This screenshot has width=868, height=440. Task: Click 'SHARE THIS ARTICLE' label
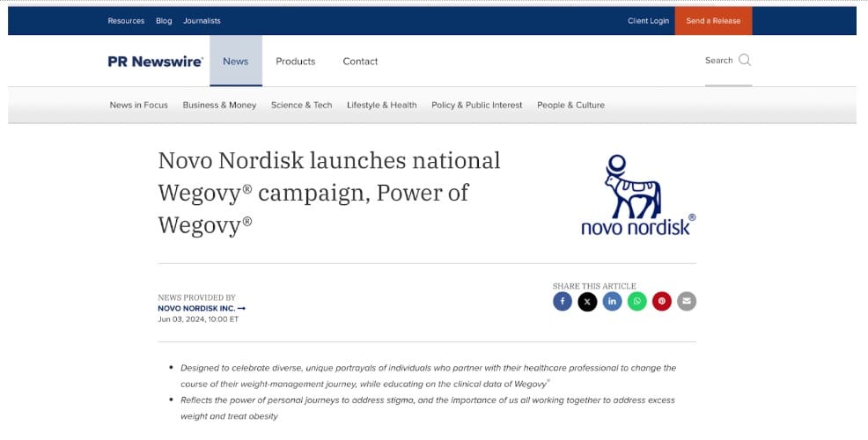click(594, 286)
